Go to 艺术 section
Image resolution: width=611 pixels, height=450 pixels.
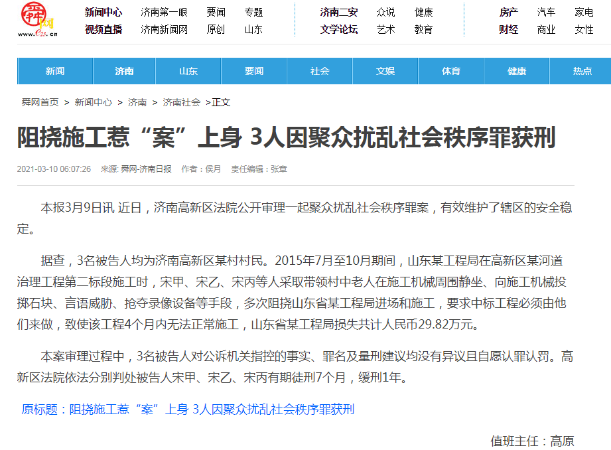coord(386,30)
